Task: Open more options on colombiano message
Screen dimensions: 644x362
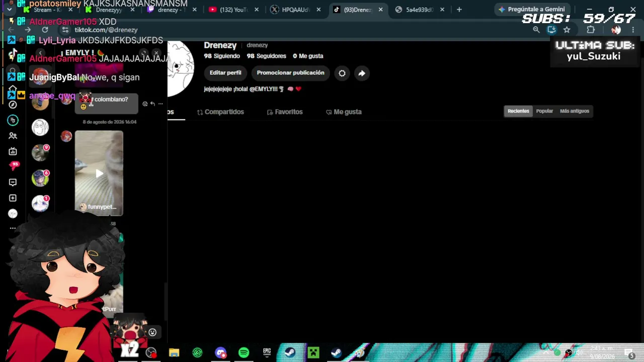Action: point(160,104)
